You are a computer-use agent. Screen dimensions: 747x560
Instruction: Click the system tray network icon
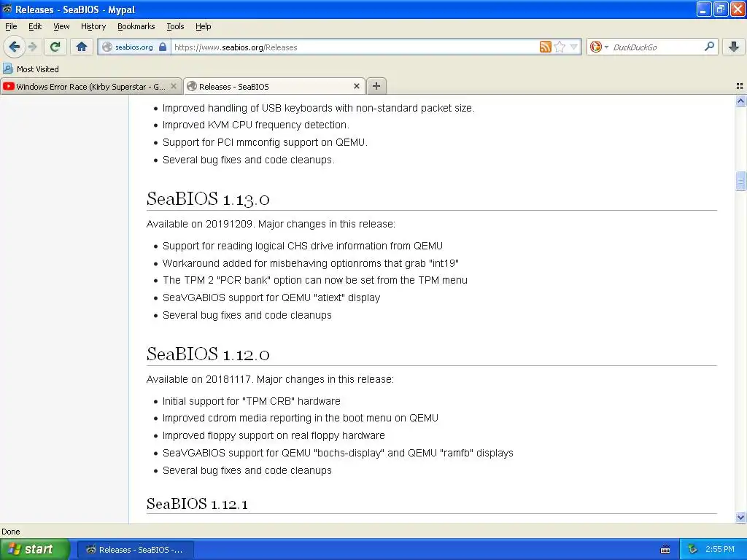(x=693, y=550)
